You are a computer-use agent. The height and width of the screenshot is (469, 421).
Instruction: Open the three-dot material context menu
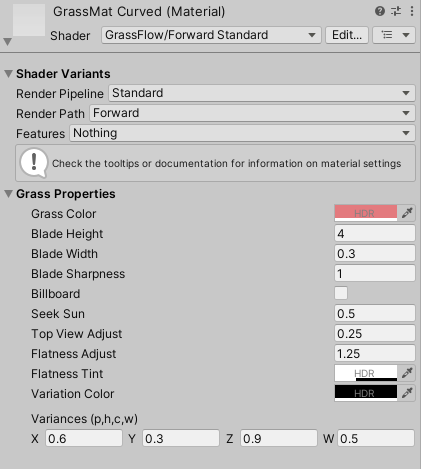tap(412, 11)
